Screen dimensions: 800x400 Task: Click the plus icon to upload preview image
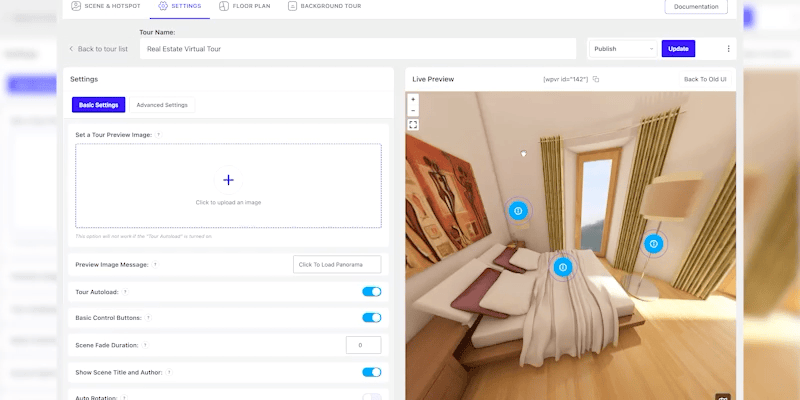coord(228,180)
